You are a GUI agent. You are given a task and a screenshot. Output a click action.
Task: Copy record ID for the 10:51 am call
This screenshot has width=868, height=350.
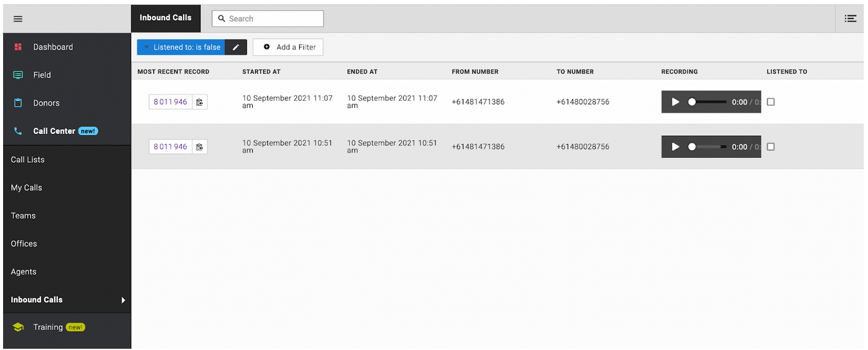click(200, 147)
